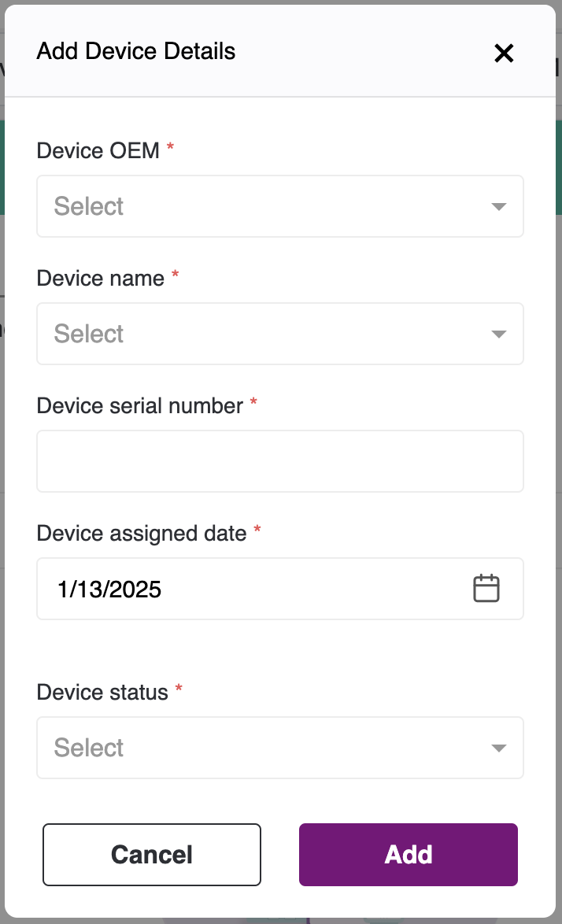Click the Device name Select placeholder
This screenshot has height=924, width=562.
tap(89, 334)
